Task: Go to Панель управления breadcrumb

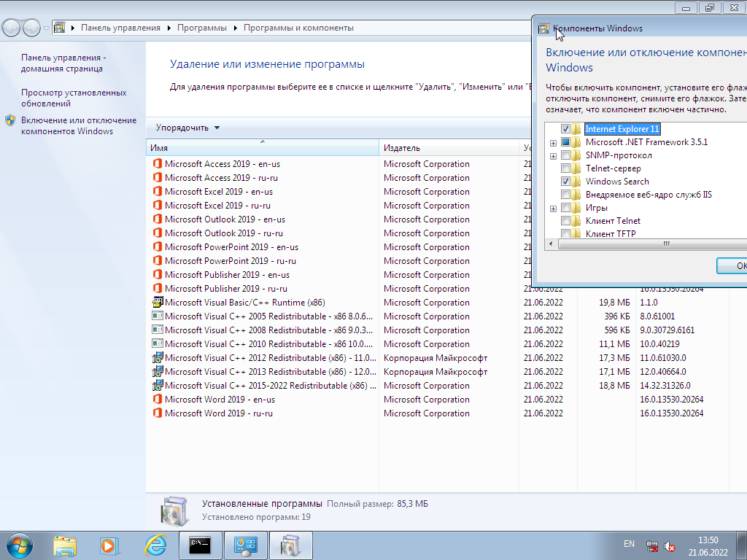Action: (120, 28)
